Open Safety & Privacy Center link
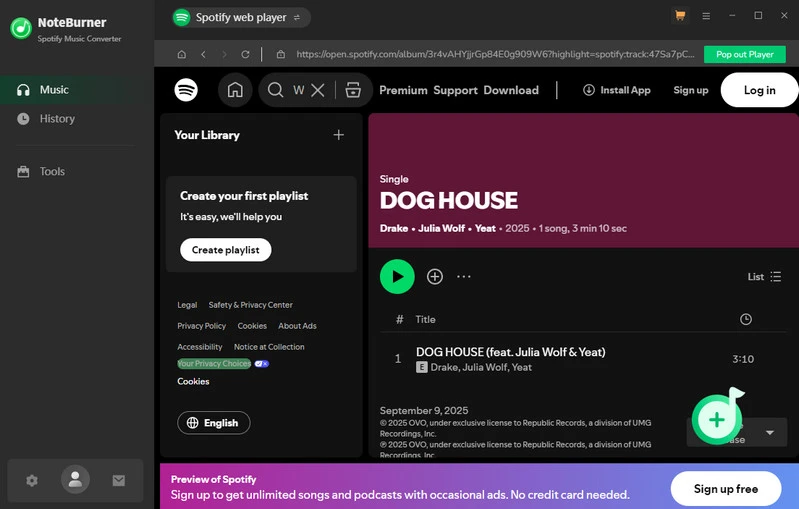The image size is (799, 509). tap(250, 305)
